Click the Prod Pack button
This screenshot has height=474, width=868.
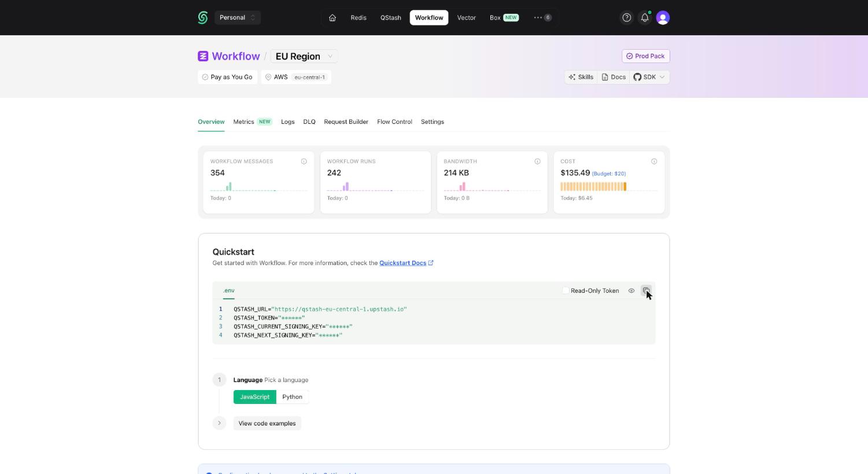(x=645, y=56)
